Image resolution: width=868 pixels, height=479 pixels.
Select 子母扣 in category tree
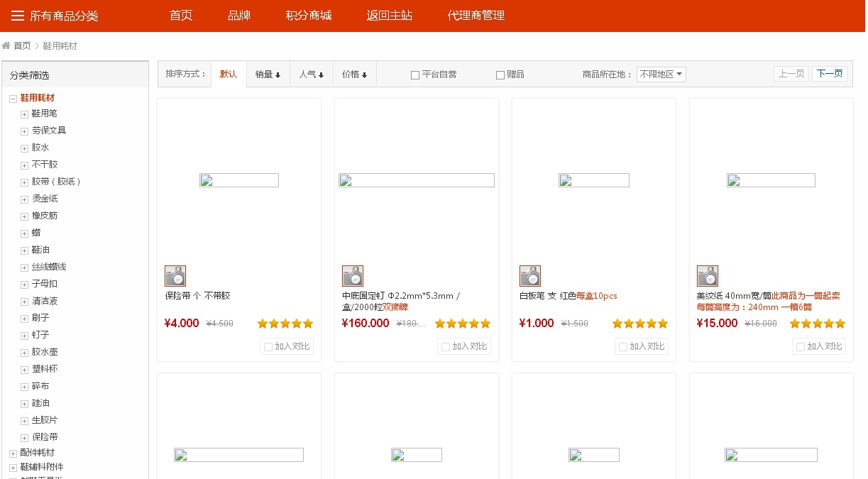click(x=45, y=284)
